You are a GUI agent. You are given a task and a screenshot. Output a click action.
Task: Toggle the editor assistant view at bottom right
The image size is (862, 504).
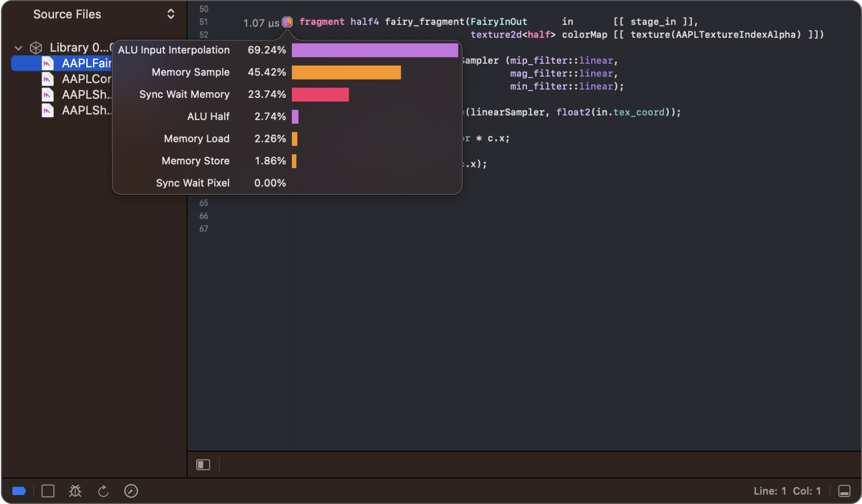844,491
